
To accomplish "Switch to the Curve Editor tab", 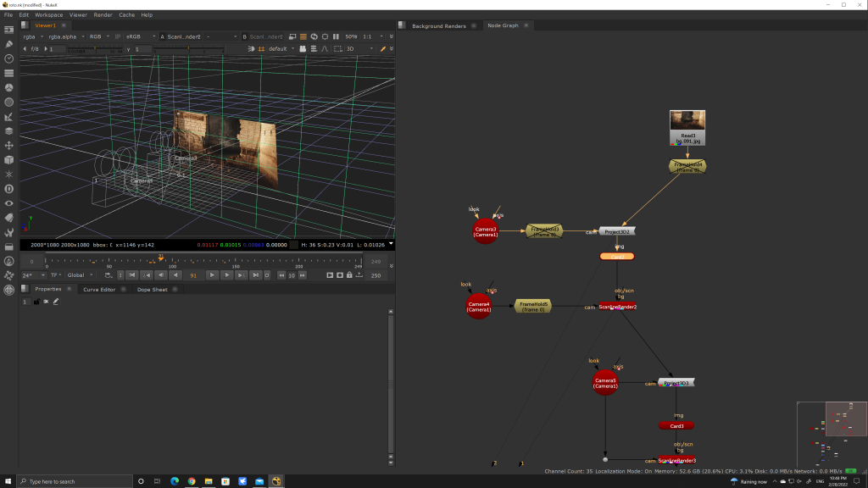I will click(99, 289).
